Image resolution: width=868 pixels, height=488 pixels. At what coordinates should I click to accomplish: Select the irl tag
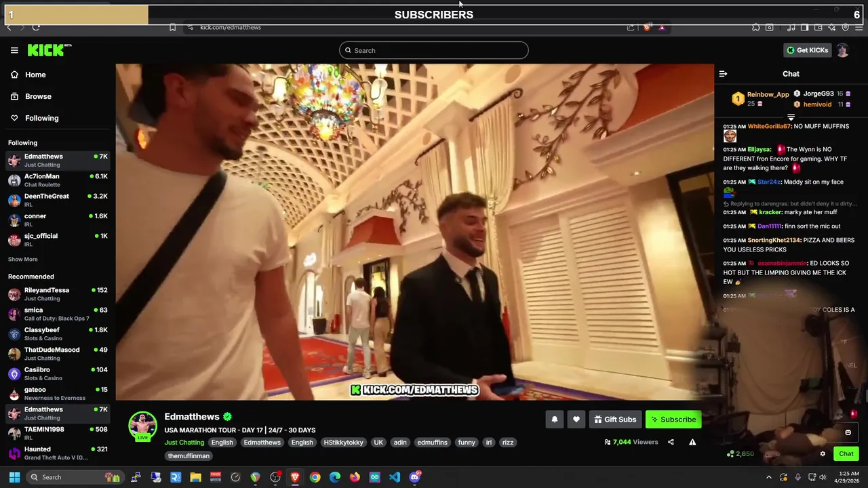point(489,443)
